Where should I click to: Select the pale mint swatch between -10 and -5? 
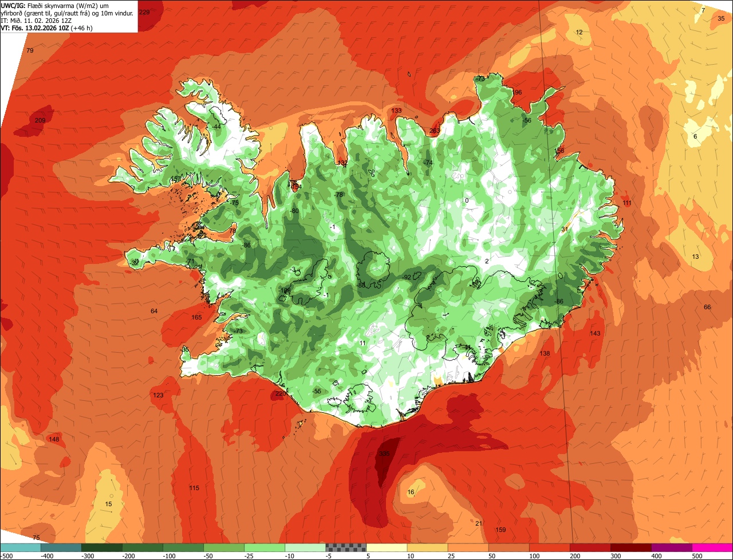(305, 547)
